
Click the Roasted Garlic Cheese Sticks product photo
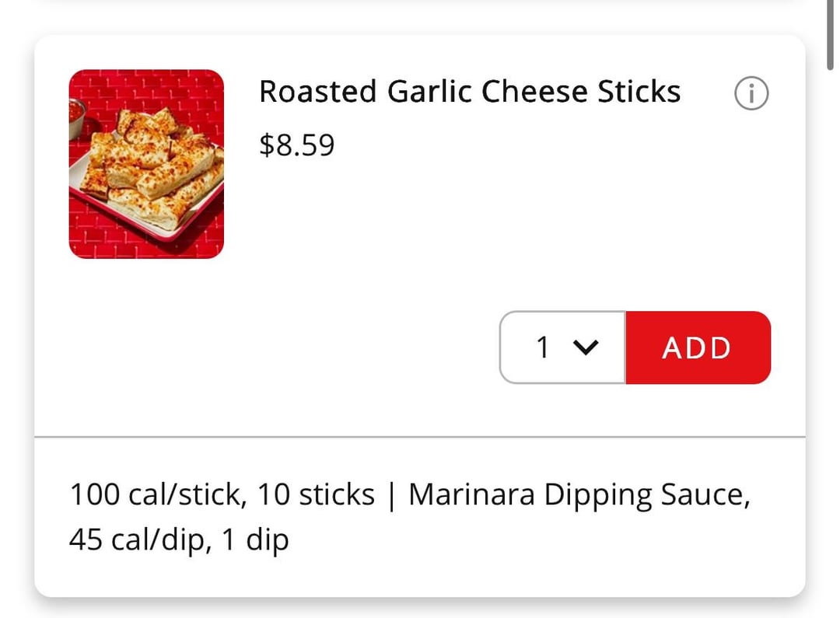146,164
